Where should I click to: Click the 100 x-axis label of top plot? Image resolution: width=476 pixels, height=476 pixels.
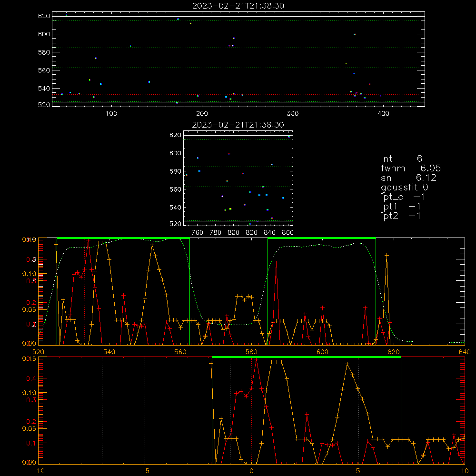point(111,114)
